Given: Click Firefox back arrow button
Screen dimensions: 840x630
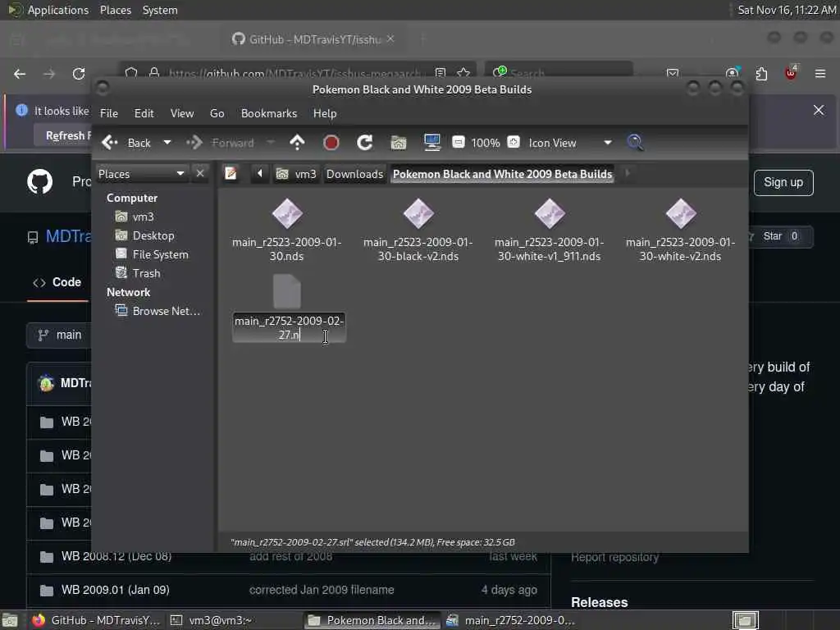Looking at the screenshot, I should point(20,73).
